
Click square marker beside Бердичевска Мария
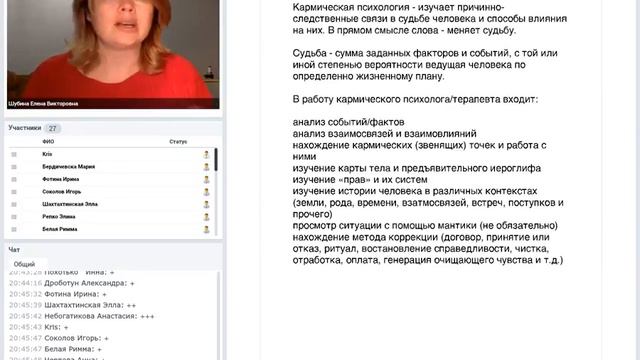(x=14, y=167)
